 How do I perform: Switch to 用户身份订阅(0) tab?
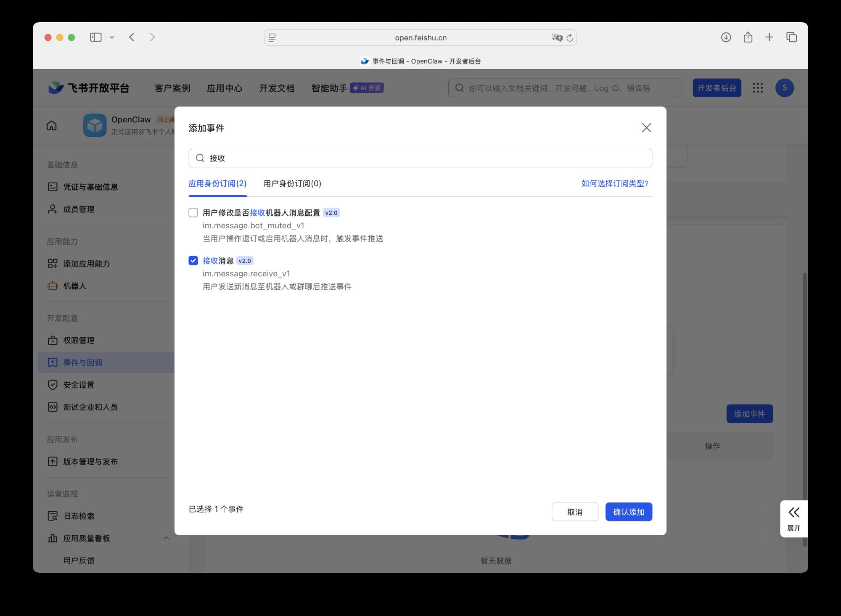point(292,183)
